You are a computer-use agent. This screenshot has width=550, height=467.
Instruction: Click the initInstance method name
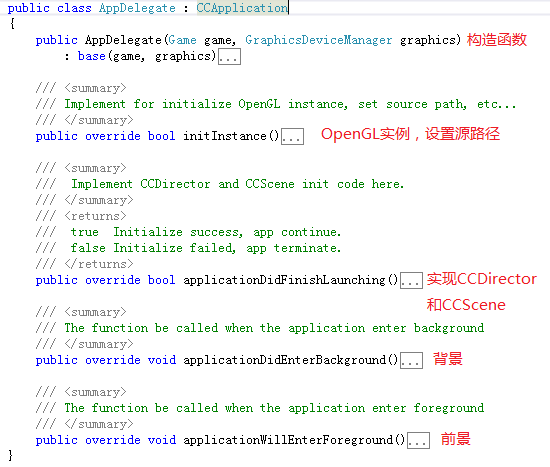pyautogui.click(x=225, y=136)
